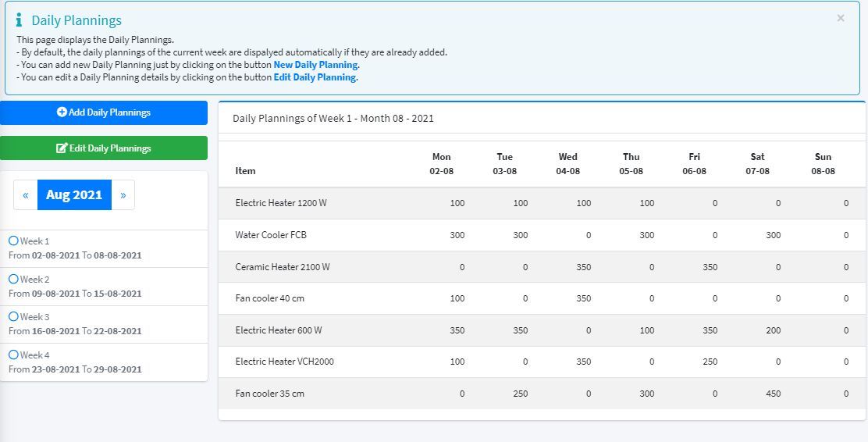This screenshot has width=868, height=442.
Task: Click the Fan cooler 35 cm row
Action: click(x=270, y=394)
